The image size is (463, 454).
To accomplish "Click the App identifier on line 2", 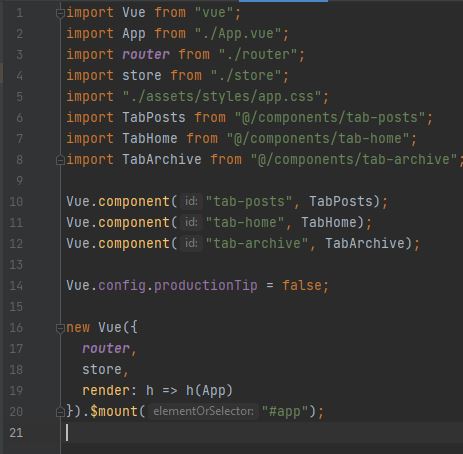I will (x=134, y=34).
